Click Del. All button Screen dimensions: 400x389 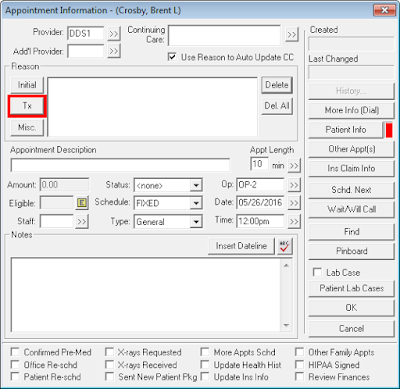[277, 106]
